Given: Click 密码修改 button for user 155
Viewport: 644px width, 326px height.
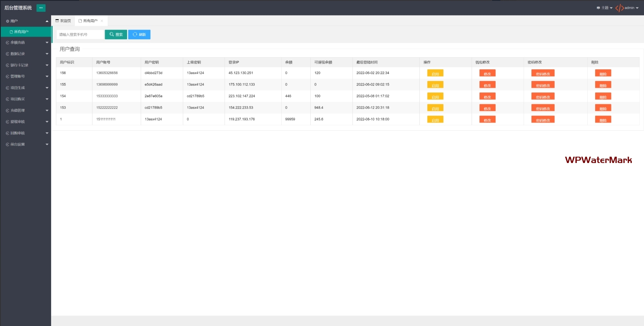Looking at the screenshot, I should 543,85.
